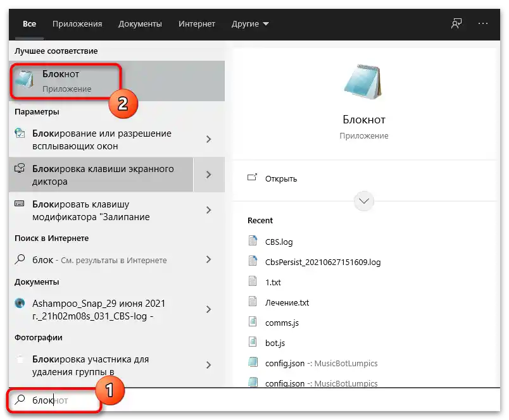The height and width of the screenshot is (420, 509).
Task: Click popup blocking settings icon
Action: (x=20, y=133)
